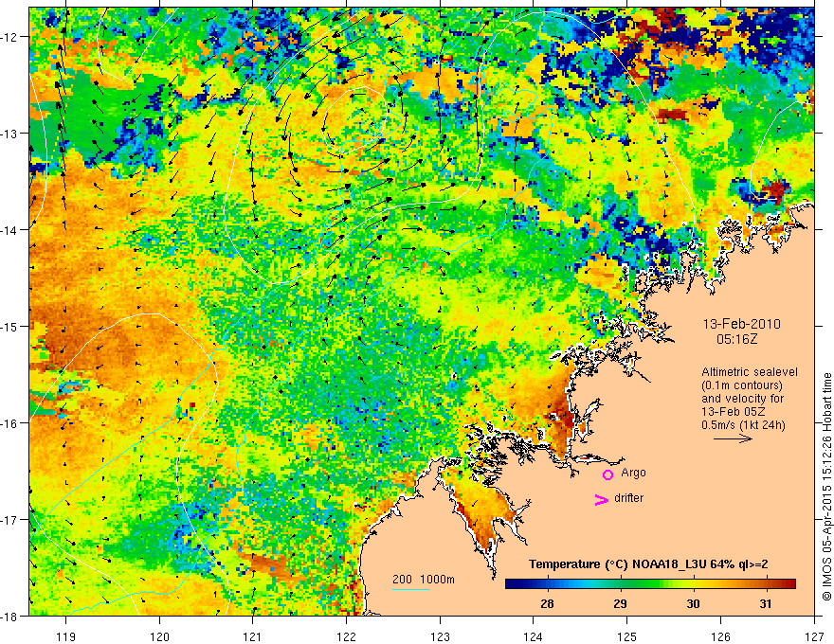Click the Temperature NOAA18_L3U colorbar title
Image resolution: width=834 pixels, height=644 pixels.
[648, 564]
